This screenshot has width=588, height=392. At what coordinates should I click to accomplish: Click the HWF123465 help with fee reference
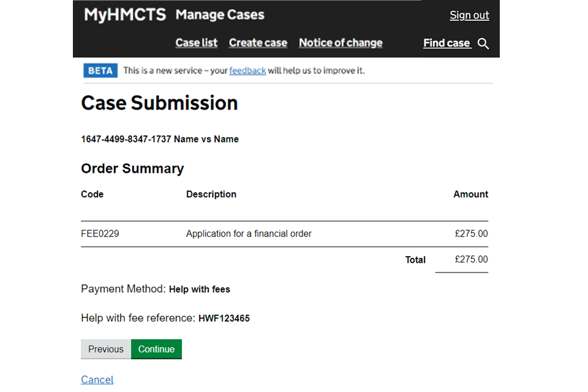(224, 318)
